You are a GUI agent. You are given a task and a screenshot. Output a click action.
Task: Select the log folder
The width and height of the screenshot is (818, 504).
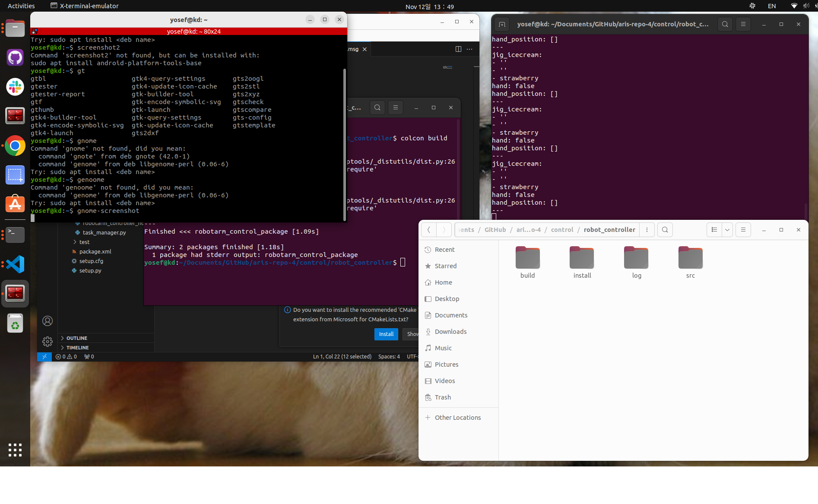pos(636,263)
